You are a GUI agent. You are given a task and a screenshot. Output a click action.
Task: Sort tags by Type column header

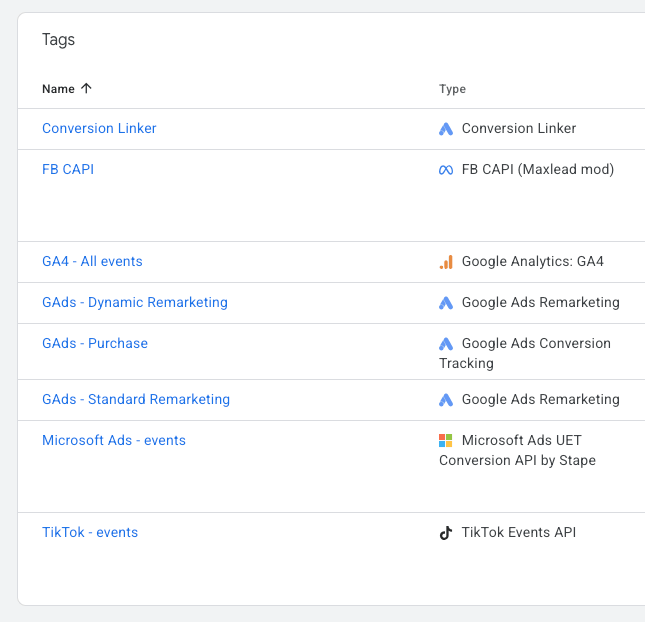(x=452, y=89)
